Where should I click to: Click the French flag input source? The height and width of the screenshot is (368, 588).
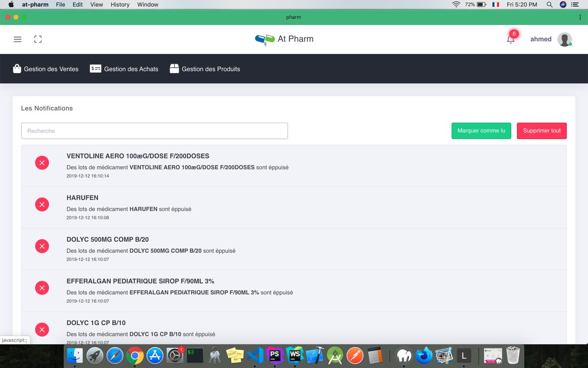[495, 4]
